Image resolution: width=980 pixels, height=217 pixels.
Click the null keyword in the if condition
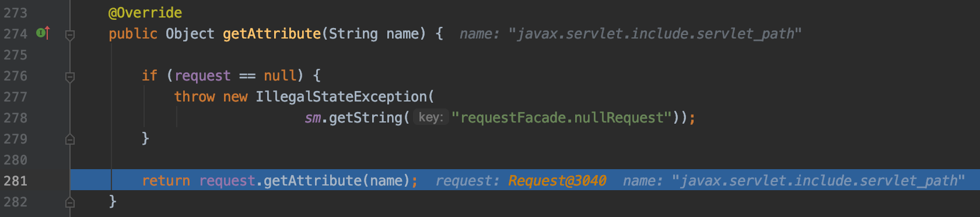[x=280, y=76]
